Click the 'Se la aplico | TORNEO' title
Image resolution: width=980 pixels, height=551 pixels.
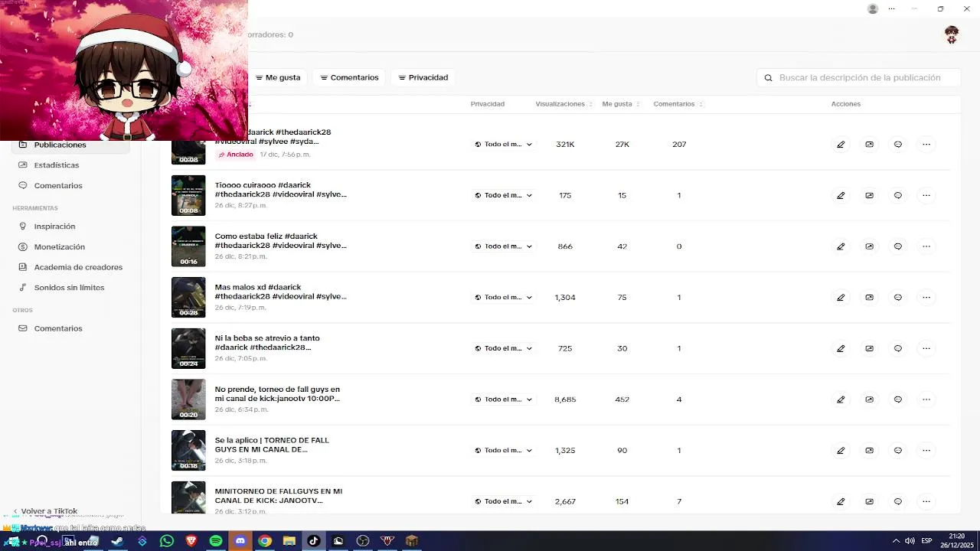tap(272, 445)
